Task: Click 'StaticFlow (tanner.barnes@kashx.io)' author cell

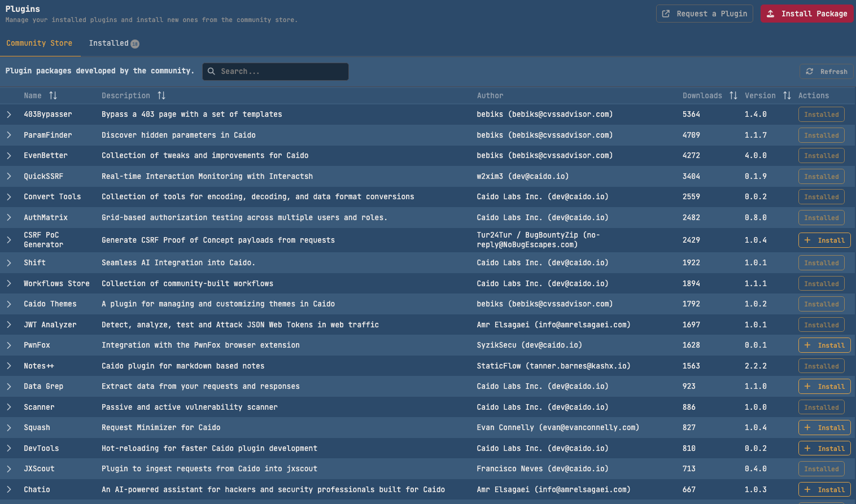Action: coord(553,366)
